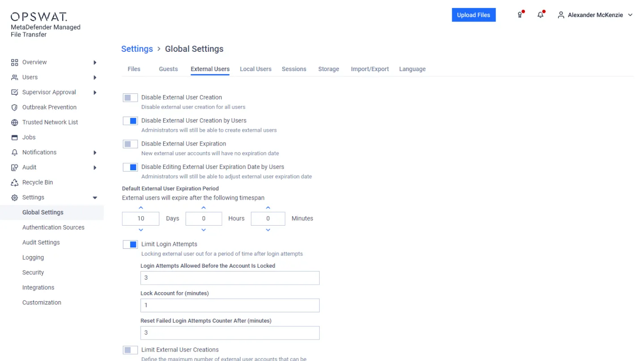Collapse the Settings section in sidebar
644x361 pixels.
pyautogui.click(x=95, y=197)
